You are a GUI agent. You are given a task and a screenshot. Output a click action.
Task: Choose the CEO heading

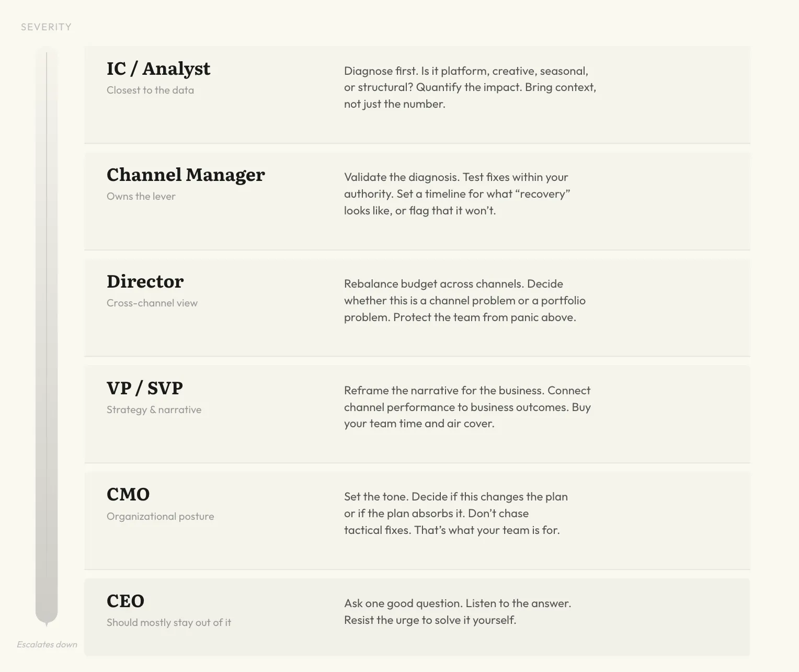(x=125, y=601)
